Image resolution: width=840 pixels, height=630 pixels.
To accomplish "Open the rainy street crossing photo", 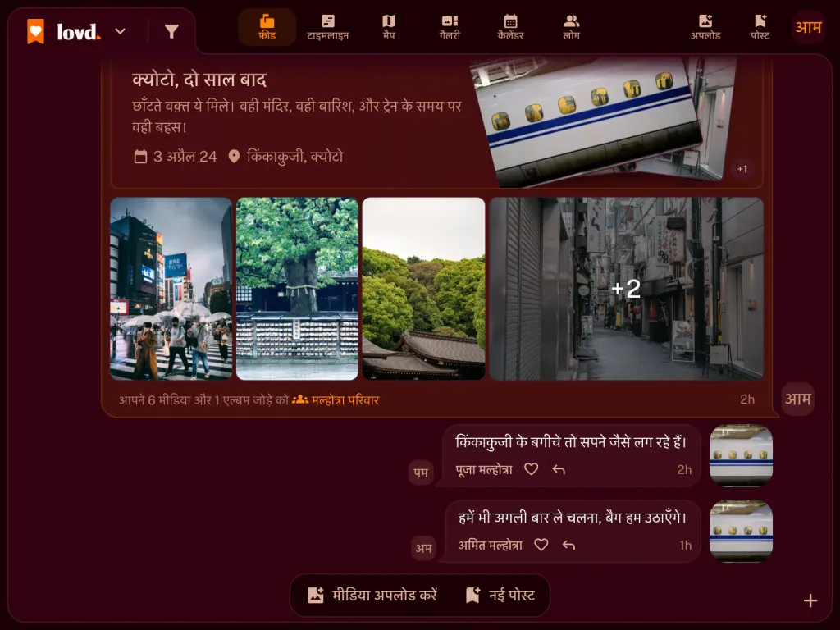I will pos(171,289).
